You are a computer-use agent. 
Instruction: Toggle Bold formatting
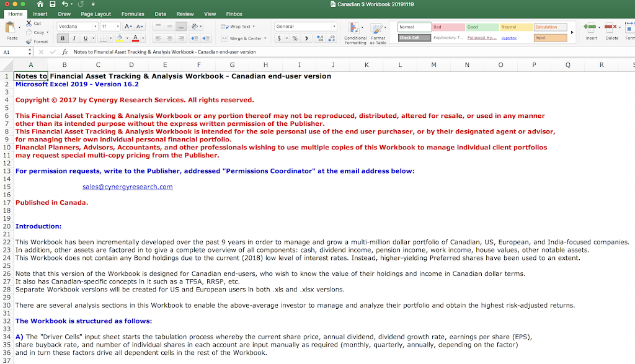point(63,38)
